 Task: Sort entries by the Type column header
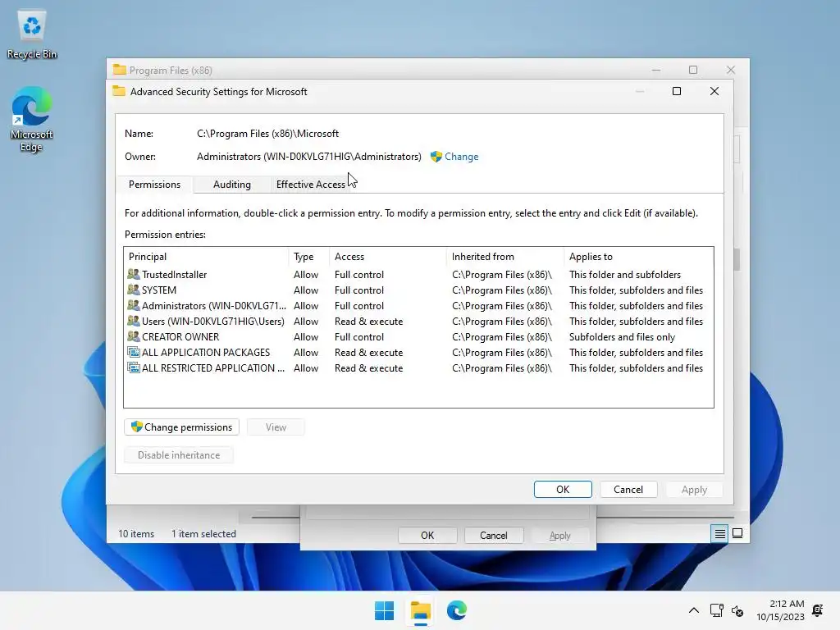pyautogui.click(x=309, y=257)
